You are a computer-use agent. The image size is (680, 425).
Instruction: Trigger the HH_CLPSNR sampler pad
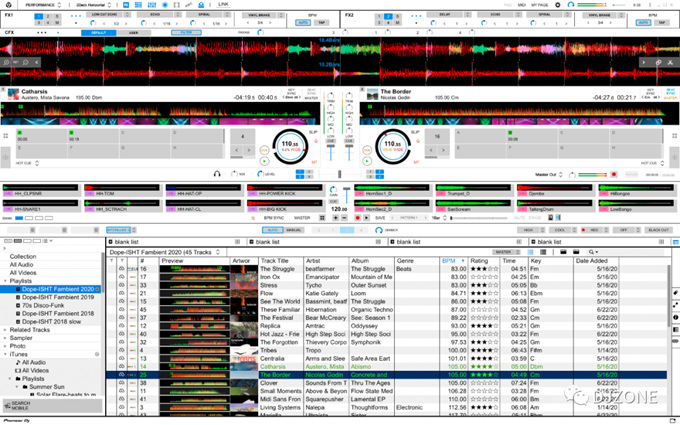(40, 190)
